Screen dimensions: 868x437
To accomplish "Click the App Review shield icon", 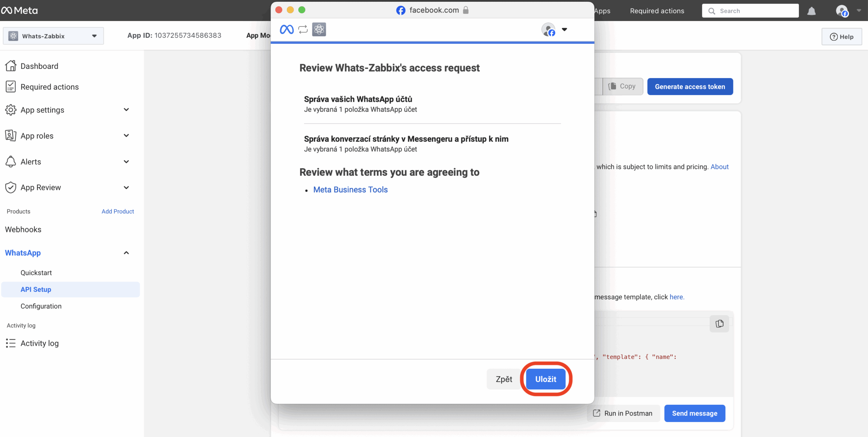I will tap(11, 187).
